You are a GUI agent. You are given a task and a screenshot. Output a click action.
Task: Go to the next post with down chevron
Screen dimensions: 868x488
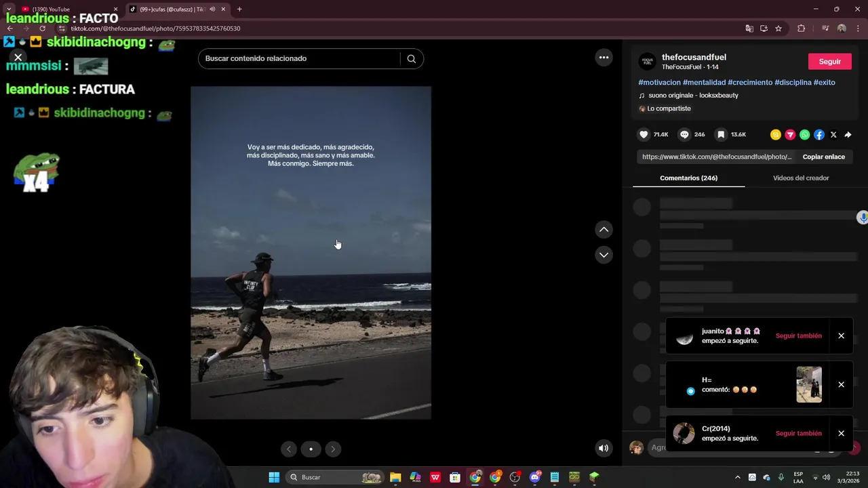604,255
